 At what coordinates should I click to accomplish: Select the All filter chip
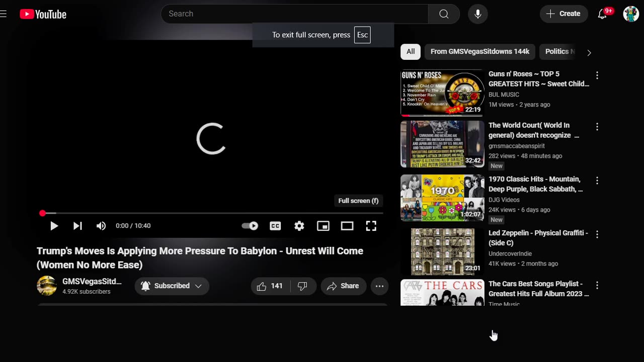coord(411,52)
